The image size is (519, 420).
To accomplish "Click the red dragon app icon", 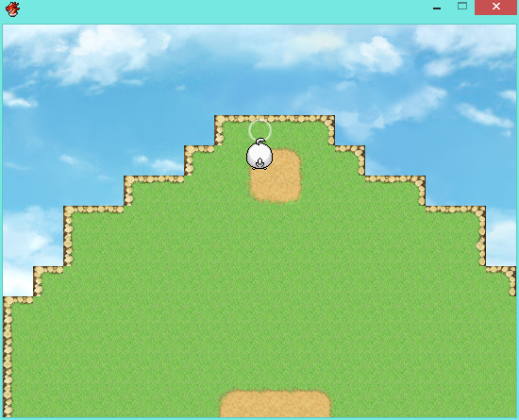I will tap(12, 8).
